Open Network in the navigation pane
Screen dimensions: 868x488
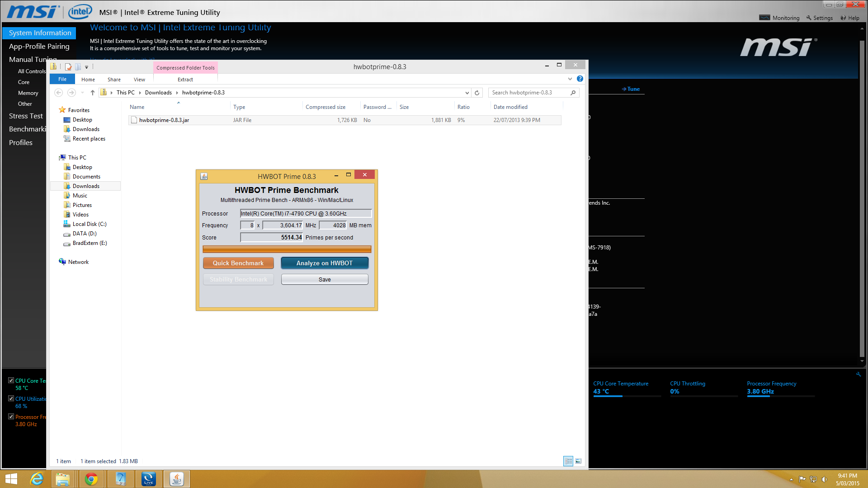pyautogui.click(x=78, y=262)
